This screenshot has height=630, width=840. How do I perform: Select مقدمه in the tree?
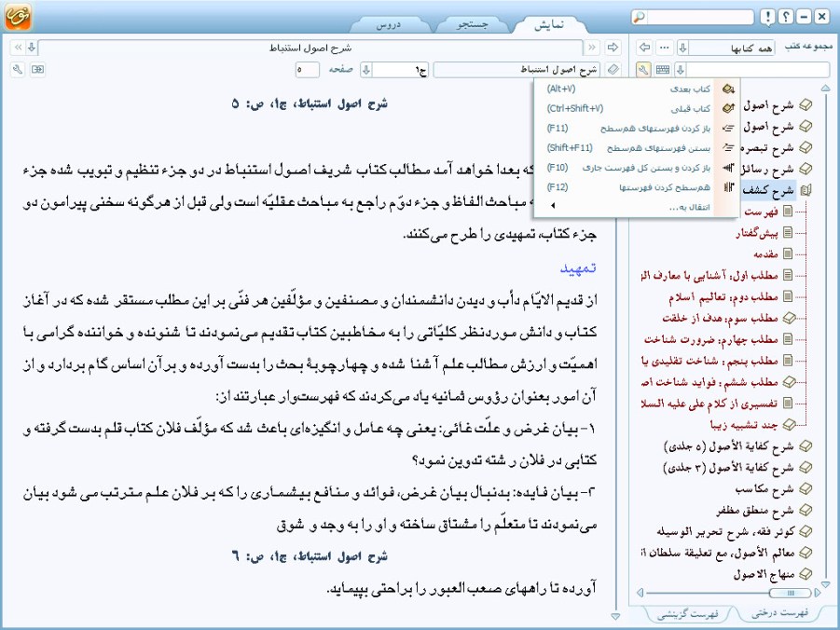765,253
